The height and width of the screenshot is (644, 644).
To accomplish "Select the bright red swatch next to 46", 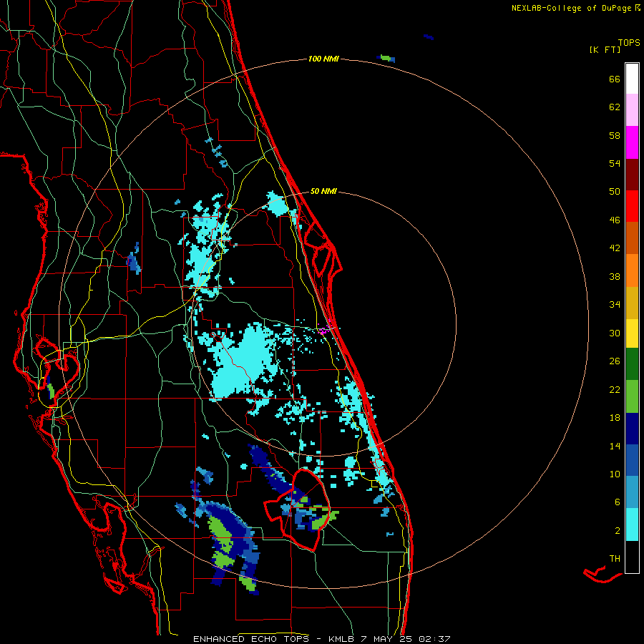I will tap(632, 206).
